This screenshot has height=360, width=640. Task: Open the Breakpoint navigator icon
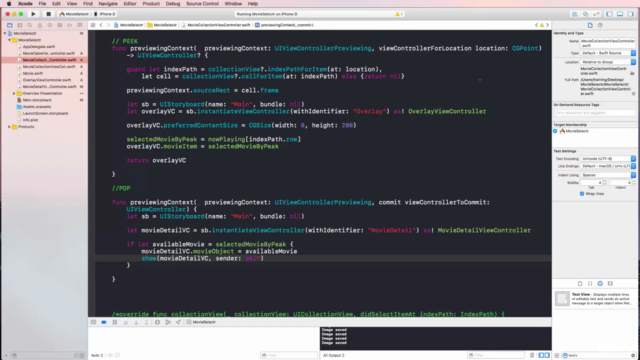[70, 25]
